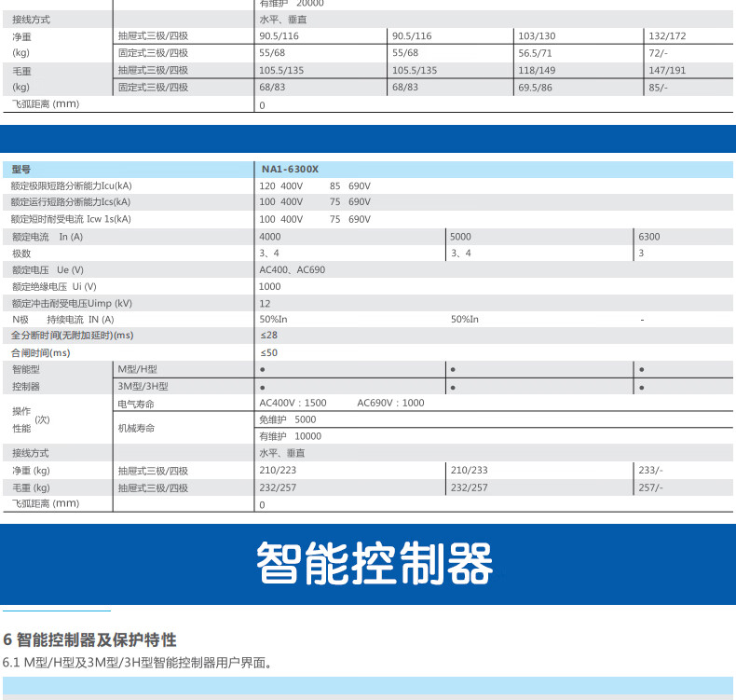
Task: Click the 6.1 M型/H型 user interface sentence
Action: click(137, 664)
